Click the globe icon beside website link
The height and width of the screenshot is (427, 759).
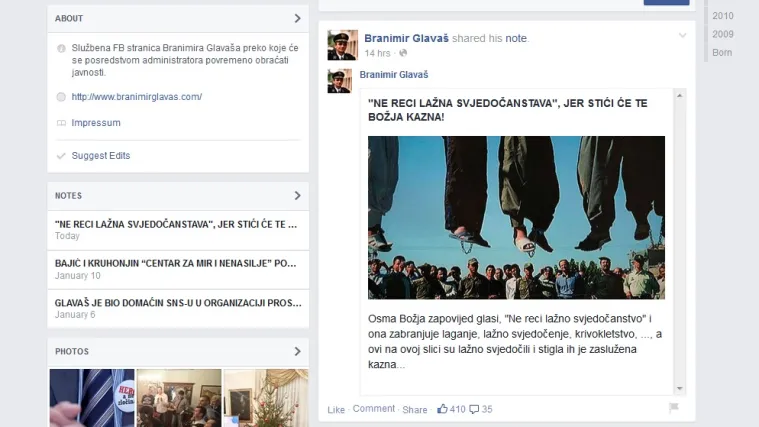point(61,97)
